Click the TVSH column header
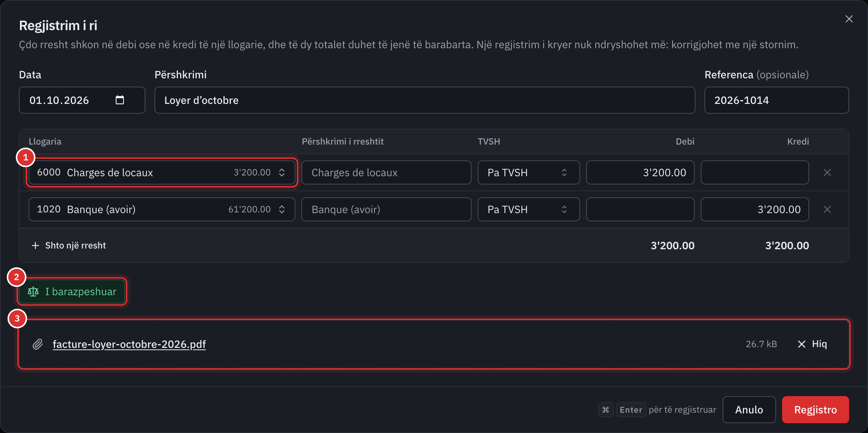868x433 pixels. click(489, 142)
